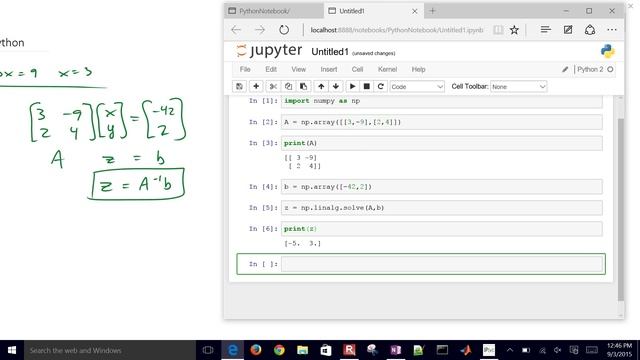The width and height of the screenshot is (640, 360).
Task: Move selected cell down arrow
Action: coord(336,87)
